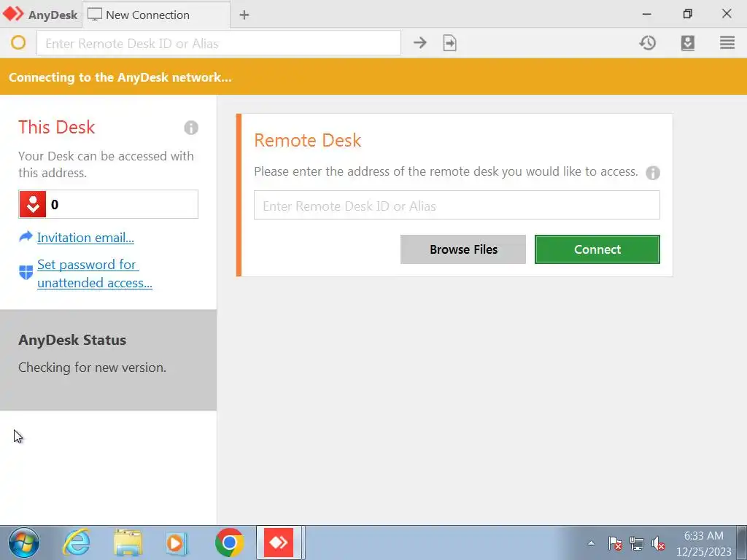The image size is (747, 560).
Task: Click the blue share arrow icon
Action: pos(26,236)
